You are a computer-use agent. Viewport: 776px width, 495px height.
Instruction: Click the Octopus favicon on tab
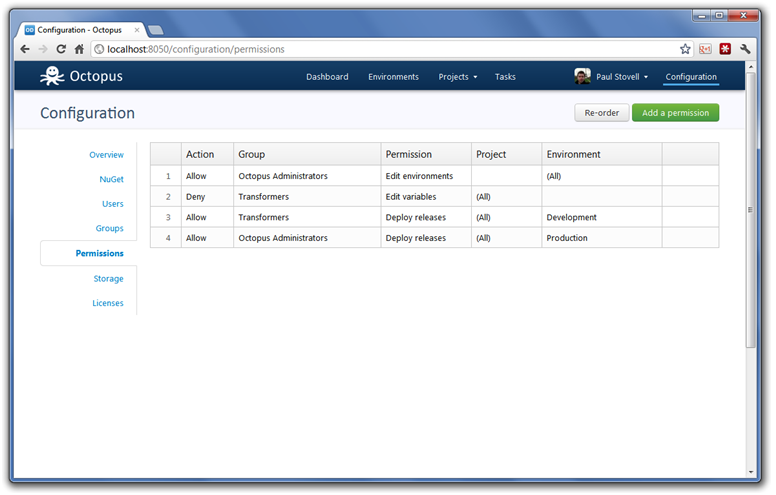[30, 30]
